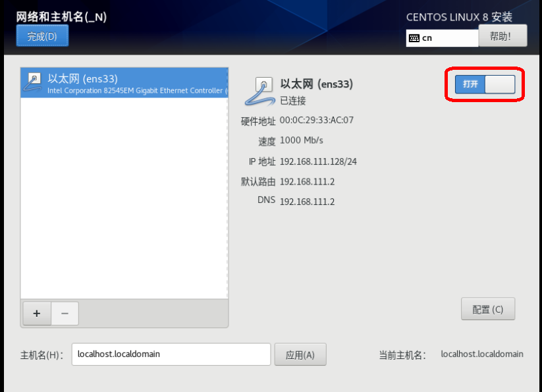The width and height of the screenshot is (542, 392).
Task: Click the minus icon to remove device
Action: click(x=65, y=314)
